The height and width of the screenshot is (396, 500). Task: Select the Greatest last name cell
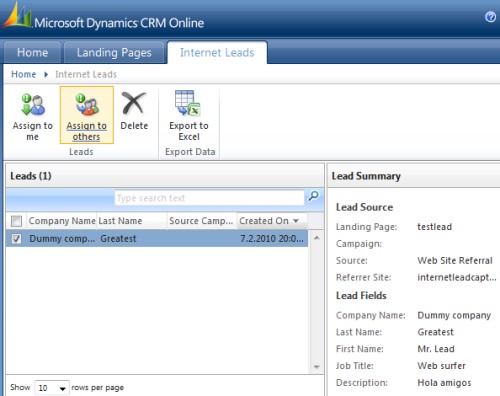tap(118, 239)
